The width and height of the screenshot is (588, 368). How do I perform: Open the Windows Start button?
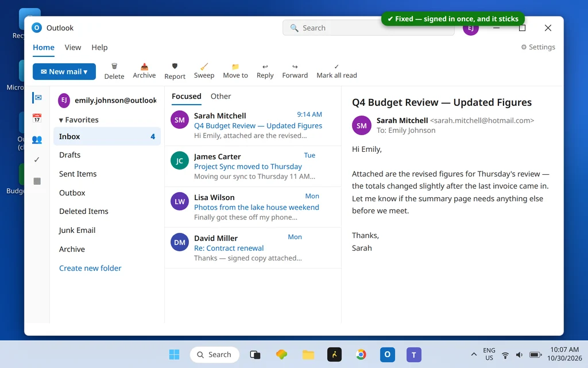[174, 354]
